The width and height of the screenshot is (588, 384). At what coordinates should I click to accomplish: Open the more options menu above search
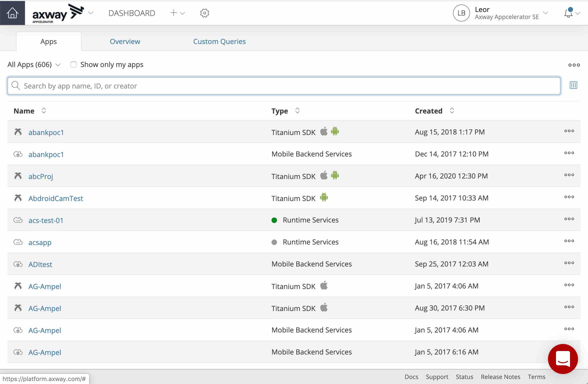tap(574, 65)
